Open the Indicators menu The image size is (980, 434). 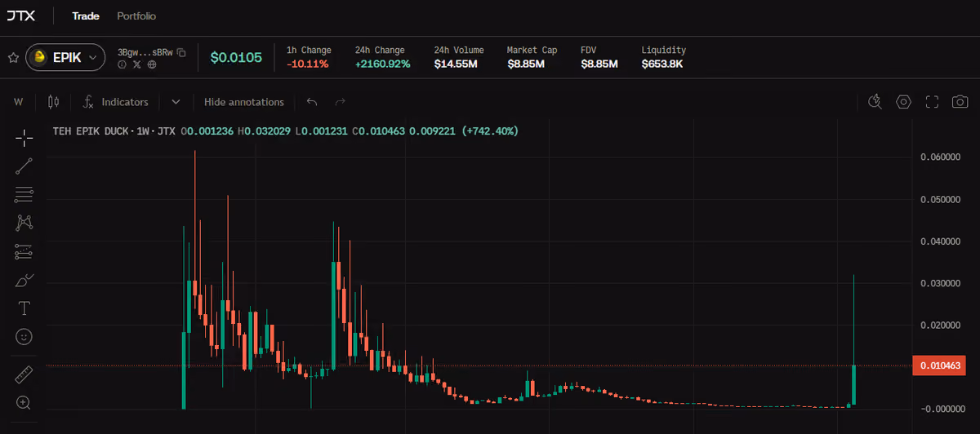(116, 102)
